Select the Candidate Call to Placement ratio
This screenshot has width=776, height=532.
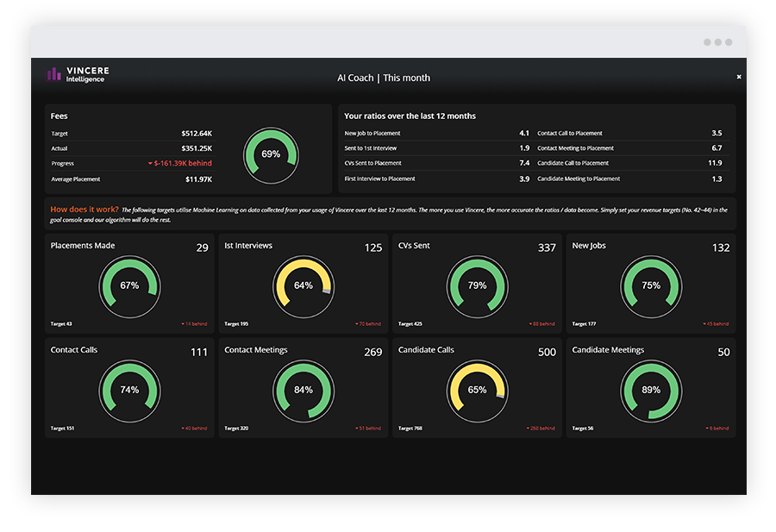[x=629, y=163]
